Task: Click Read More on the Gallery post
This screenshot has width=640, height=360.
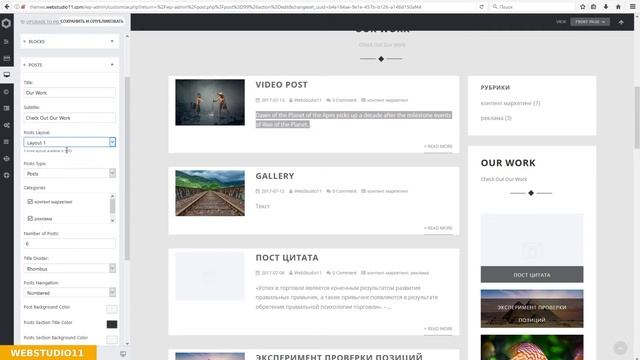Action: [x=438, y=228]
